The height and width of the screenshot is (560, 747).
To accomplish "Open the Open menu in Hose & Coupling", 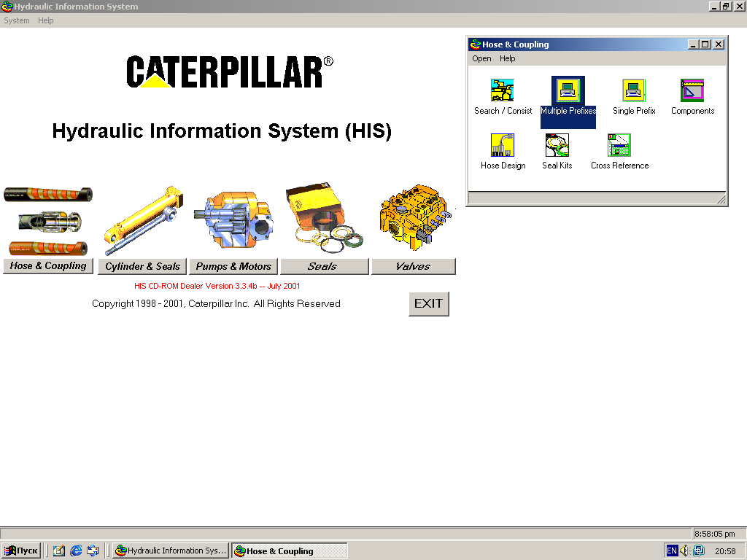I will tap(481, 58).
